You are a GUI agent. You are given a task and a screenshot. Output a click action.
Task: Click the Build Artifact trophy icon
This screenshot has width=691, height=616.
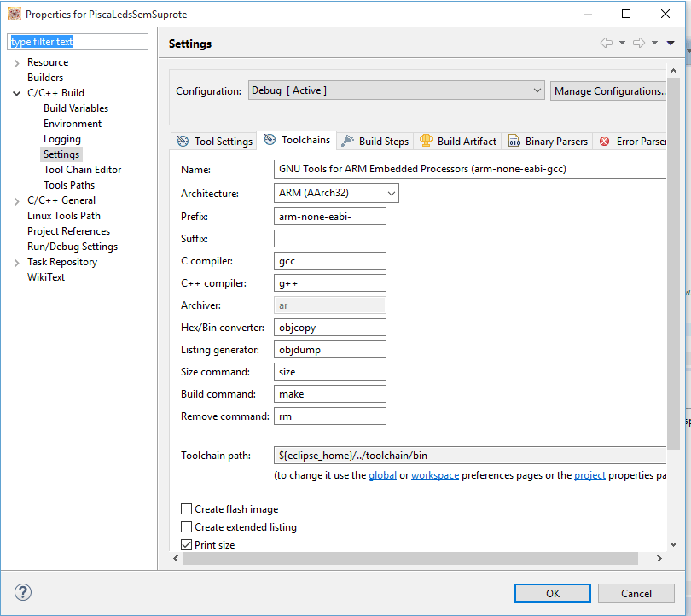tap(426, 141)
